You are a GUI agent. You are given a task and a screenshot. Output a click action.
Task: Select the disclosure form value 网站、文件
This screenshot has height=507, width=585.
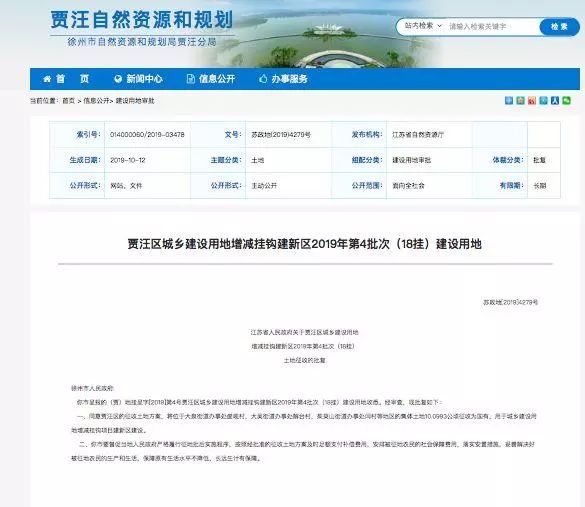tap(126, 185)
